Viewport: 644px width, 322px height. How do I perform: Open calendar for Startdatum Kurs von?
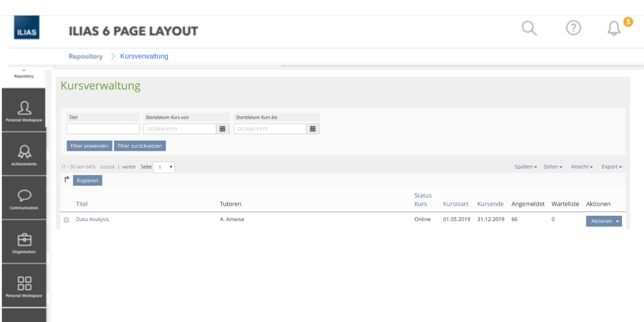coord(223,129)
